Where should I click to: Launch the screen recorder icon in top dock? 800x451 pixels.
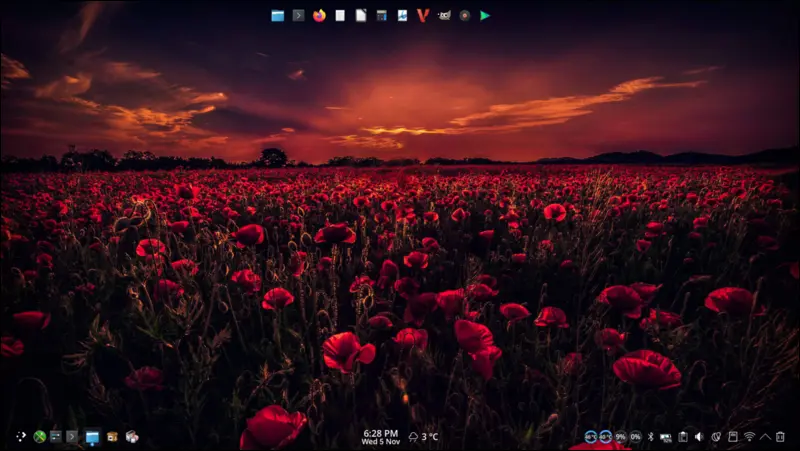(x=464, y=16)
